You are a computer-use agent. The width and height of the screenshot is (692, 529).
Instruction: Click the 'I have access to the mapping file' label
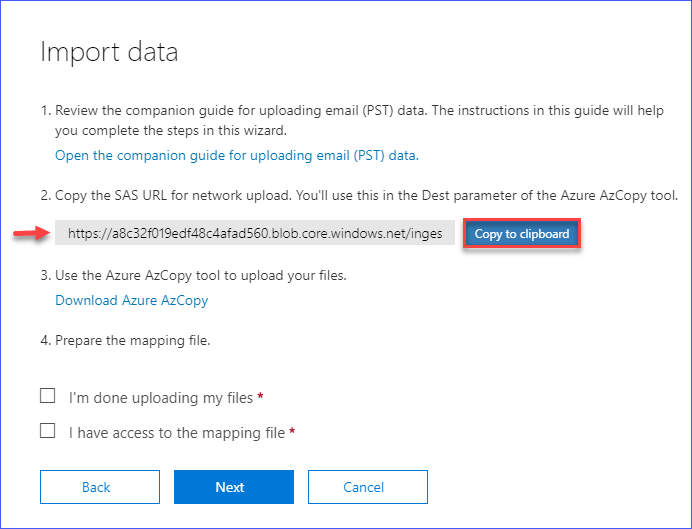[x=177, y=433]
